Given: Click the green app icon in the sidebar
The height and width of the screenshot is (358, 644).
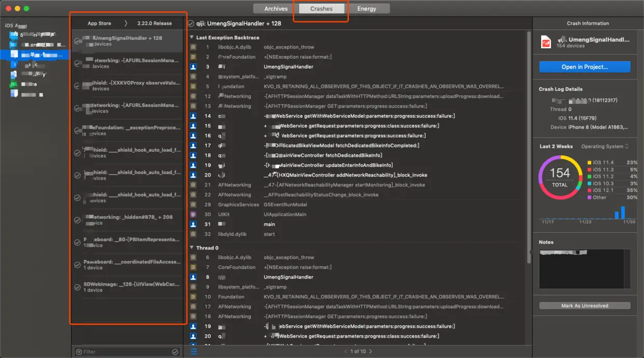Looking at the screenshot, I should click(14, 84).
